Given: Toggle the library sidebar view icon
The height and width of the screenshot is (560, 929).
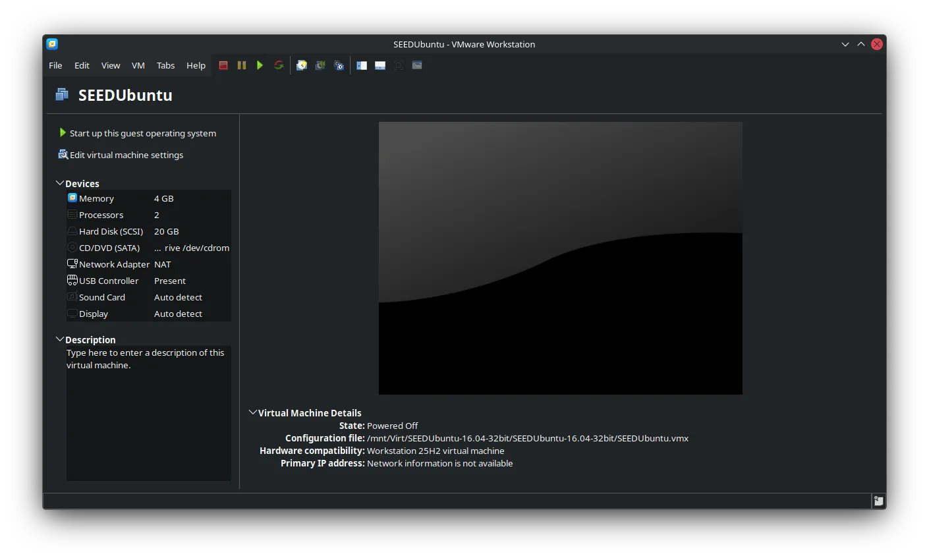Looking at the screenshot, I should (362, 65).
